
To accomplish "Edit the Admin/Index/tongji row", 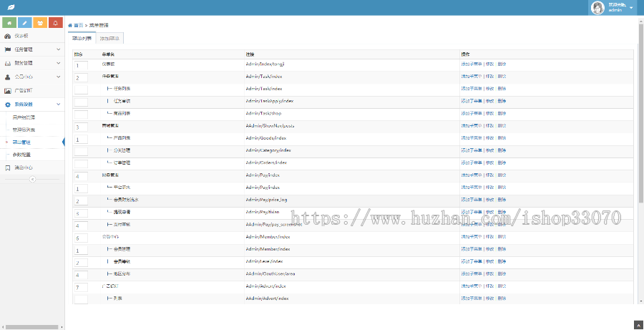I will (x=489, y=64).
